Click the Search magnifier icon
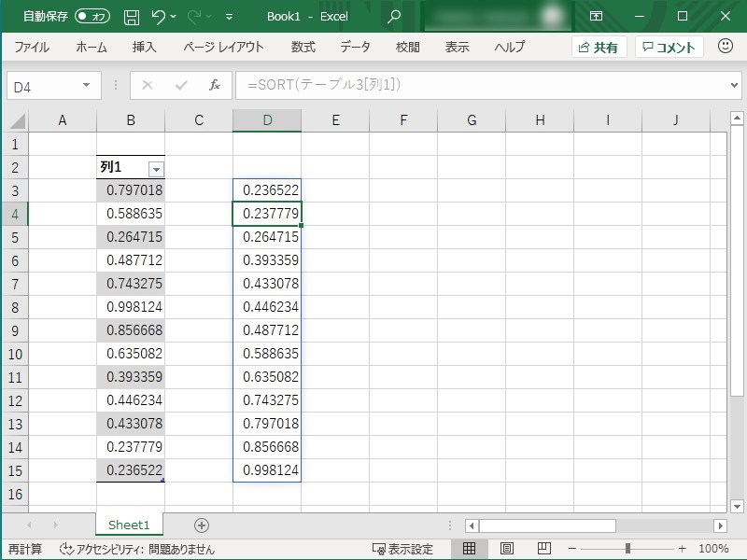This screenshot has width=747, height=560. [393, 17]
